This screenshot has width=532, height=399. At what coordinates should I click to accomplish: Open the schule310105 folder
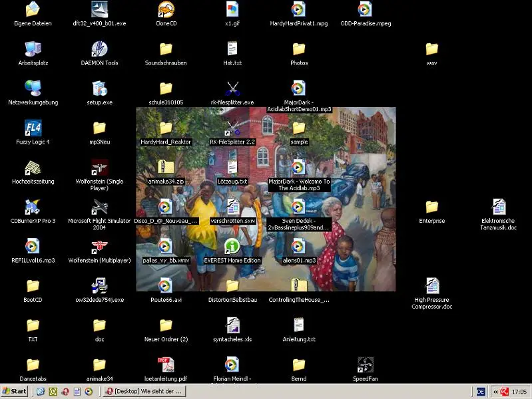coord(166,88)
